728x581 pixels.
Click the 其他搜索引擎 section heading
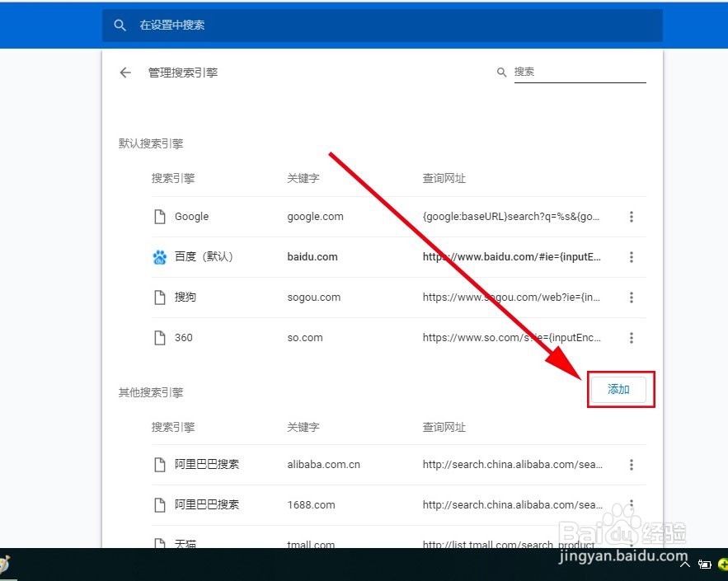coord(151,392)
